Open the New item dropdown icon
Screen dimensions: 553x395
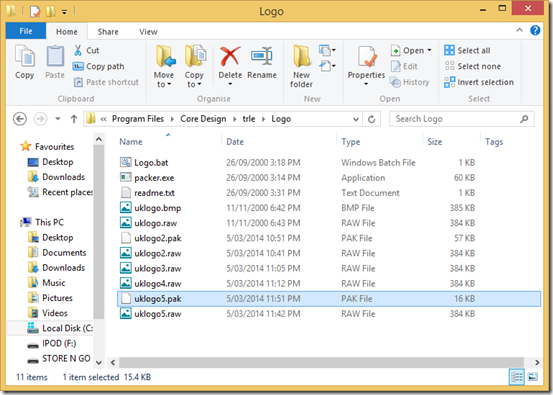pyautogui.click(x=327, y=50)
